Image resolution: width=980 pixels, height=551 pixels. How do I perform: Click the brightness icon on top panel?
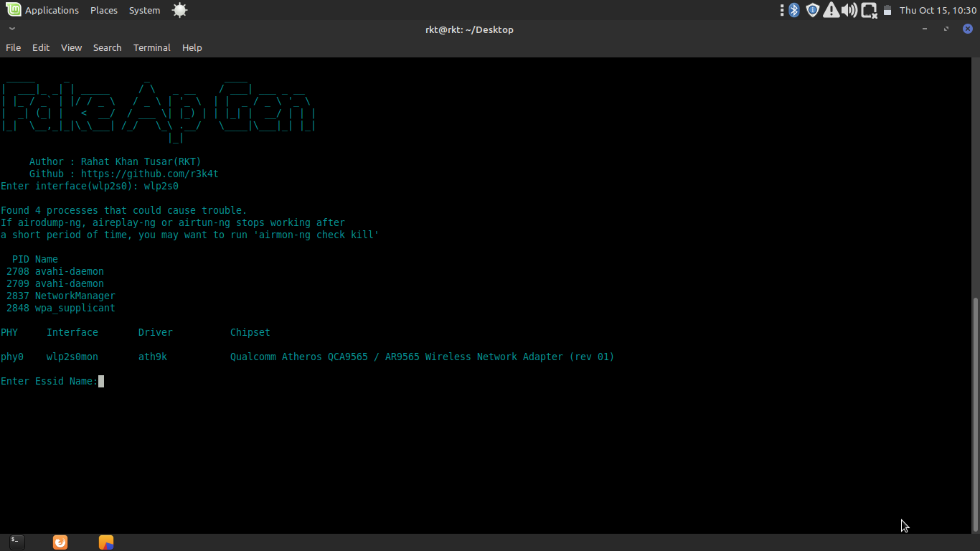click(179, 10)
